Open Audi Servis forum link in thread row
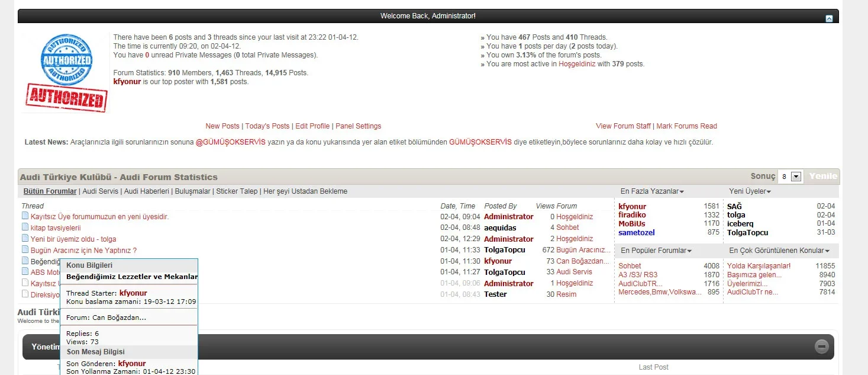This screenshot has width=868, height=375. 574,273
